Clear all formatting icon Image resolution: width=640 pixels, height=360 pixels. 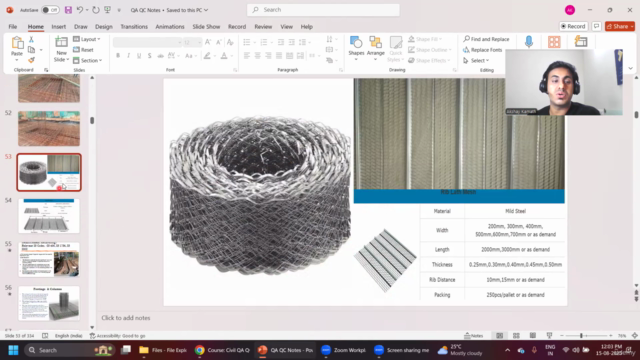230,42
